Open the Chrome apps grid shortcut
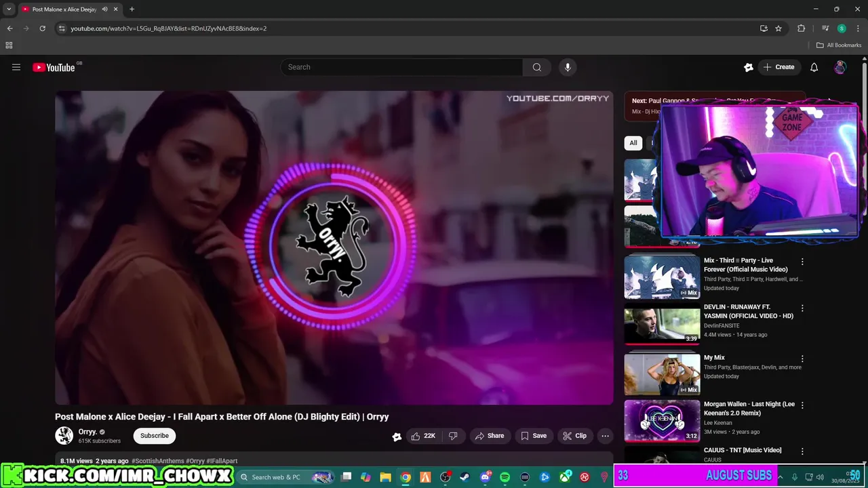Screen dimensions: 868x488 [9, 45]
